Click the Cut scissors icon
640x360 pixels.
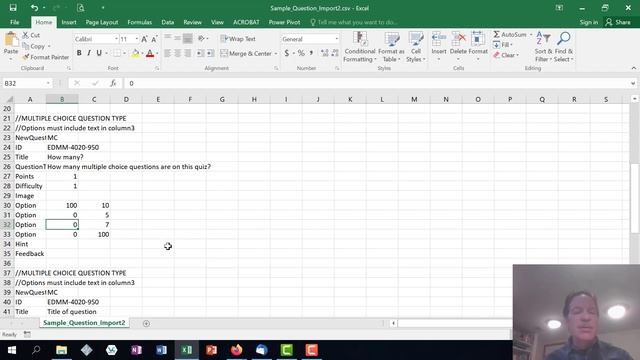tap(25, 35)
